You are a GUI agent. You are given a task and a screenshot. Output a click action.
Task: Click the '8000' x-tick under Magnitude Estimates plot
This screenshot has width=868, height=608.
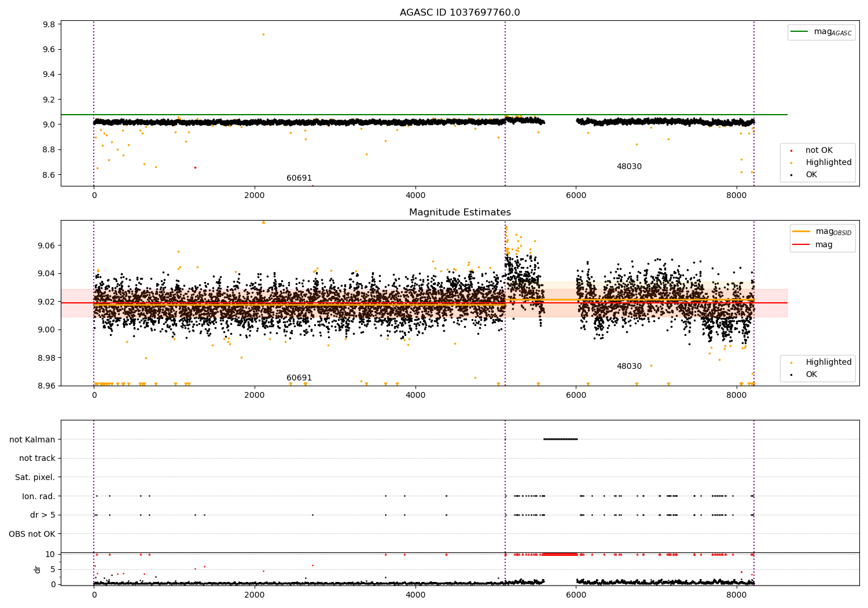point(737,395)
